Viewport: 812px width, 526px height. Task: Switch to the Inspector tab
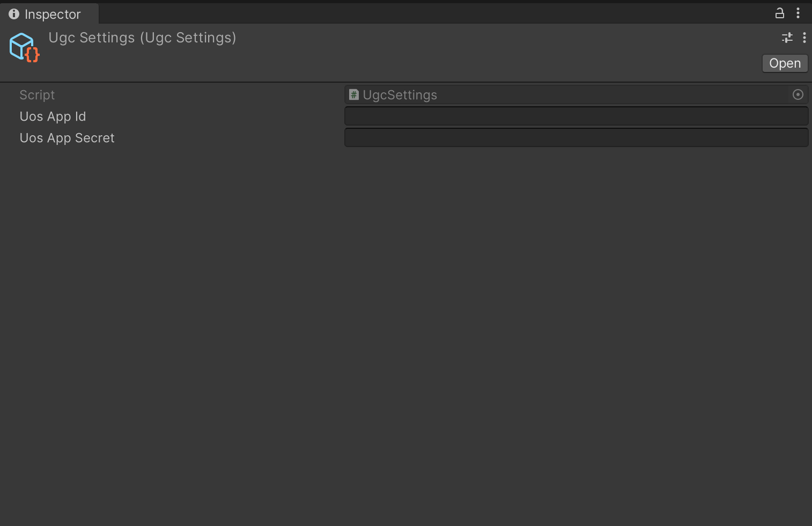53,14
